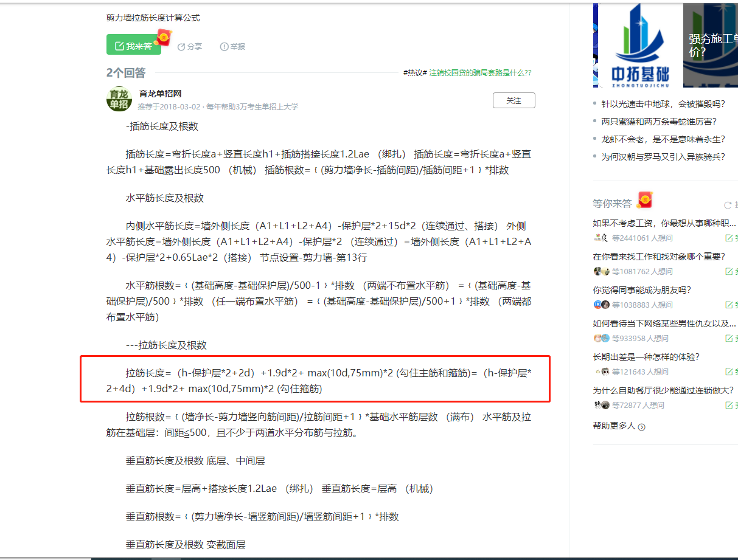Open question 如果不考虑工资，你最想从事哪种职
The image size is (738, 560).
coord(664,223)
